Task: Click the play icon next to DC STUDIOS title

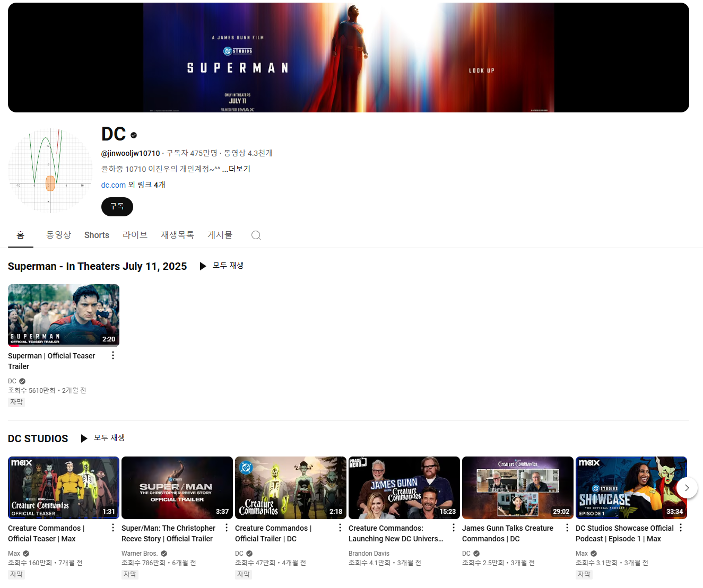Action: [84, 438]
